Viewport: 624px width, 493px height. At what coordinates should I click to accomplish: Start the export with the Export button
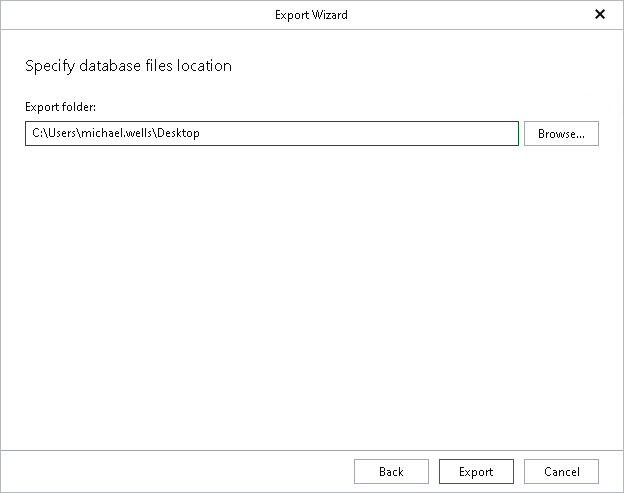tap(476, 472)
